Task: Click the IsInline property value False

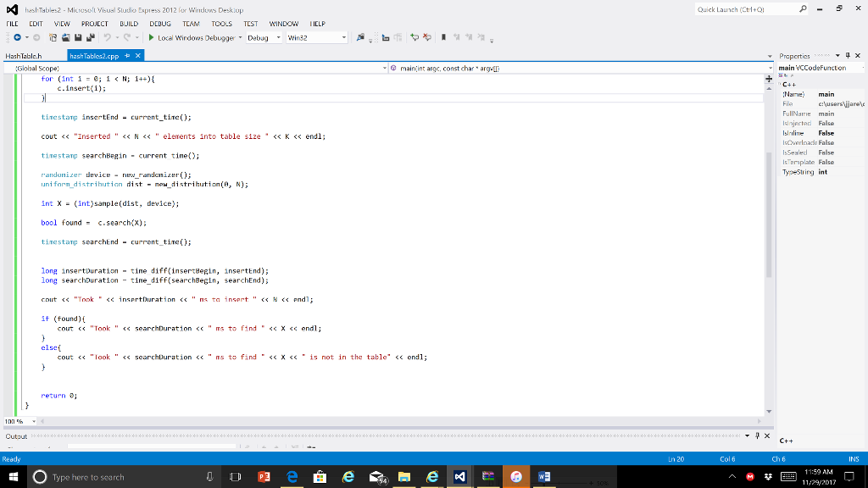Action: click(x=826, y=133)
